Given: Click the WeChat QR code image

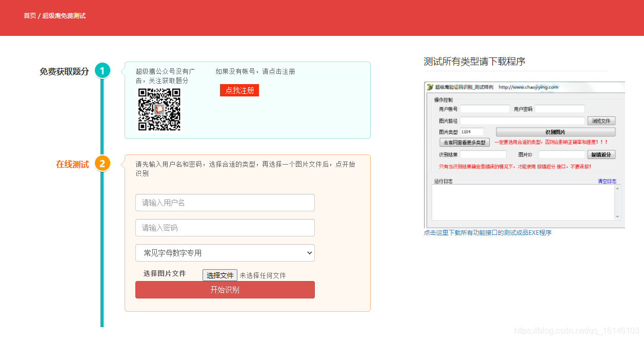Looking at the screenshot, I should (x=159, y=109).
